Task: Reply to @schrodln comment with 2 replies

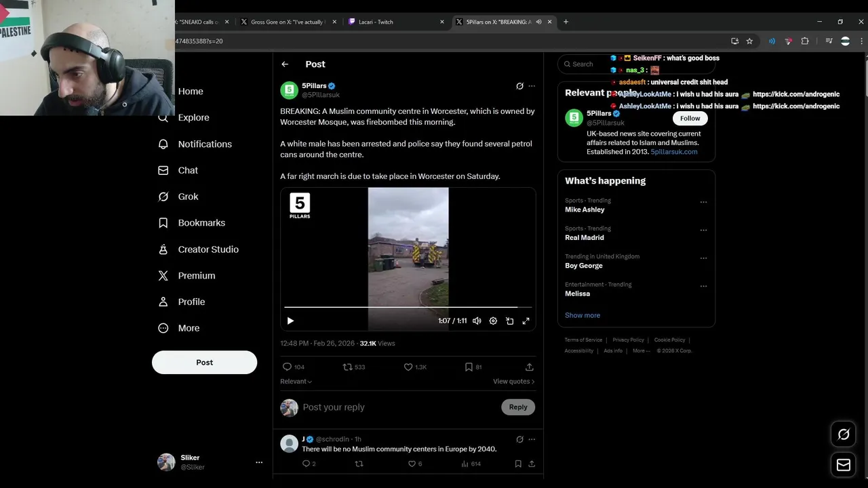Action: [309, 464]
